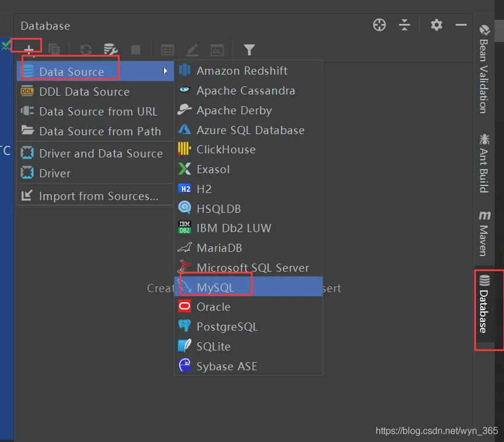Click Import from Sources... entry
Screen dimensions: 504x442
click(x=95, y=195)
